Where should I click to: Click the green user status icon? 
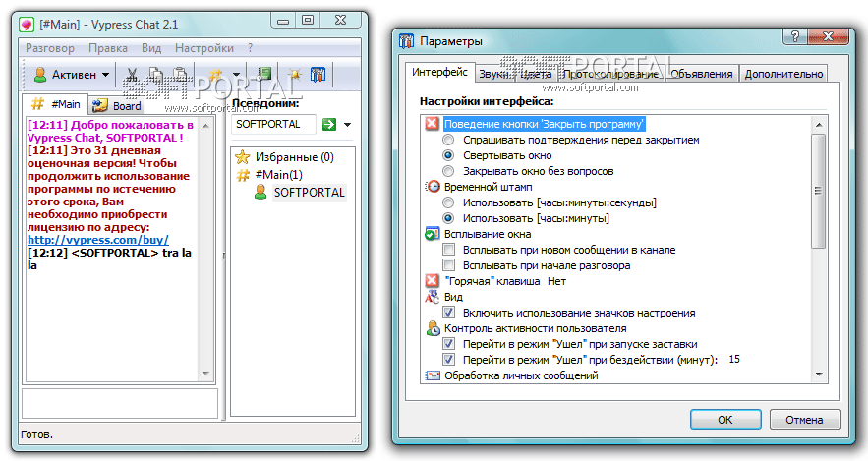[40, 74]
